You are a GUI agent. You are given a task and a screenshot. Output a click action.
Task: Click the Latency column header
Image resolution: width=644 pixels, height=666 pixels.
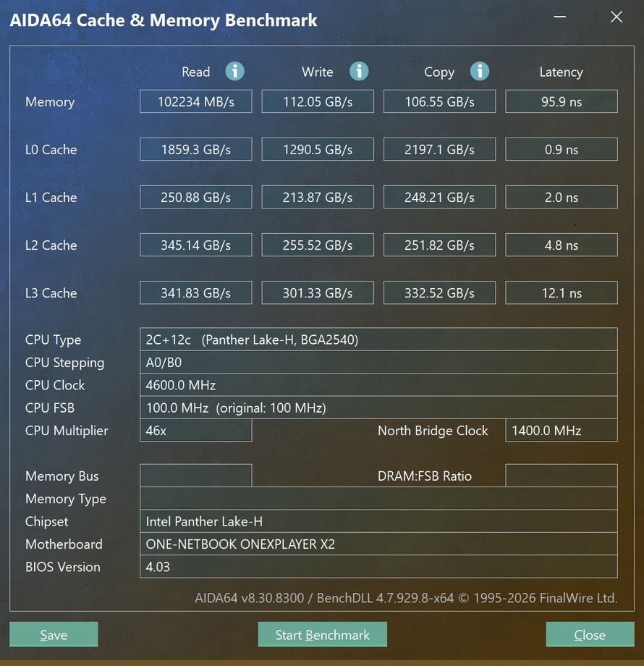pos(561,72)
